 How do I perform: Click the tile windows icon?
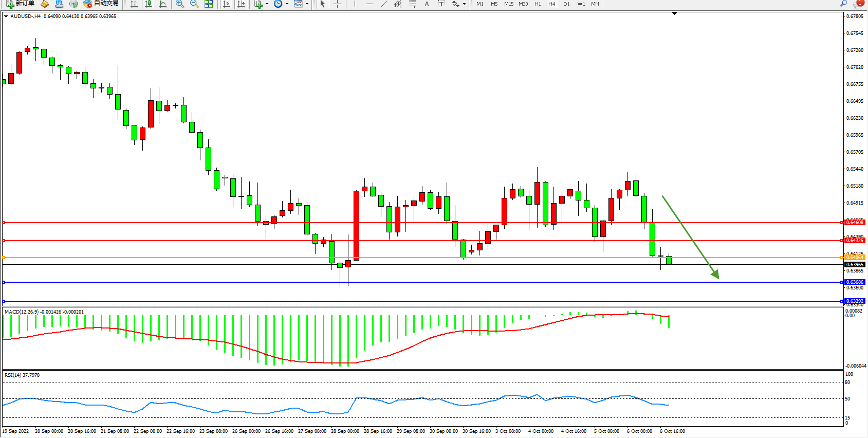[x=209, y=4]
